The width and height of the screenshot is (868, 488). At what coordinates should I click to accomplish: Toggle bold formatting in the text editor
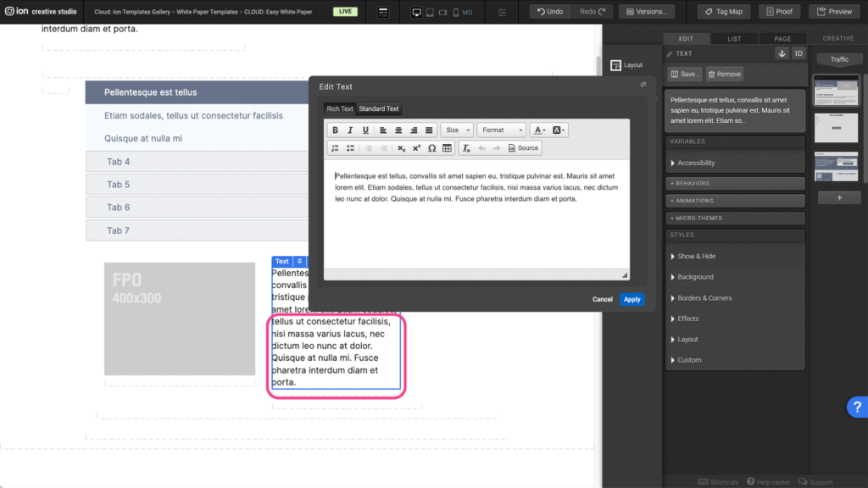[x=335, y=130]
